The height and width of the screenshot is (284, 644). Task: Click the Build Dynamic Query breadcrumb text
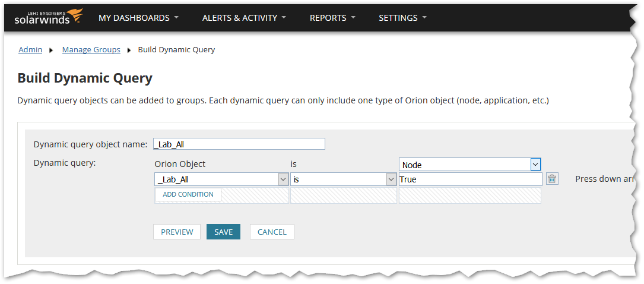click(x=176, y=50)
